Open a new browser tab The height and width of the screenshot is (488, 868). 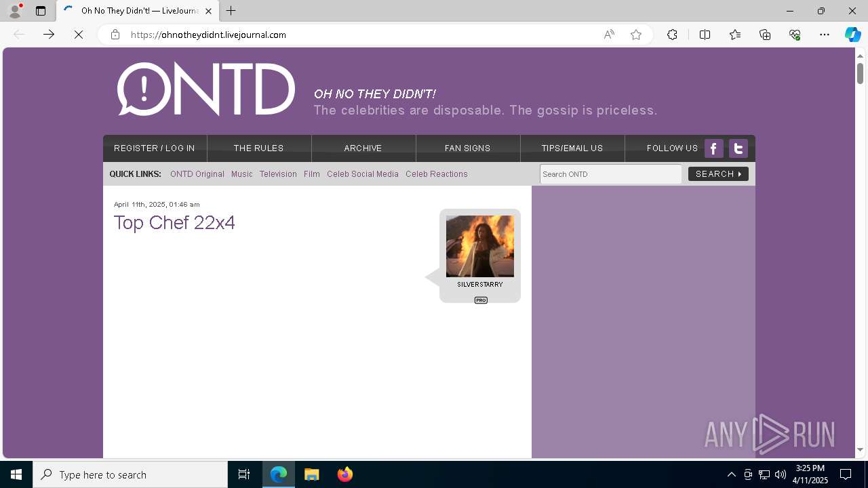(231, 11)
